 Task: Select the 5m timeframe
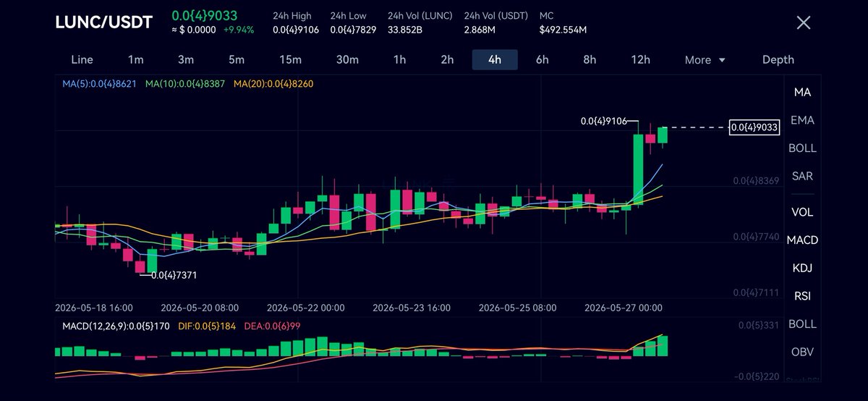236,60
